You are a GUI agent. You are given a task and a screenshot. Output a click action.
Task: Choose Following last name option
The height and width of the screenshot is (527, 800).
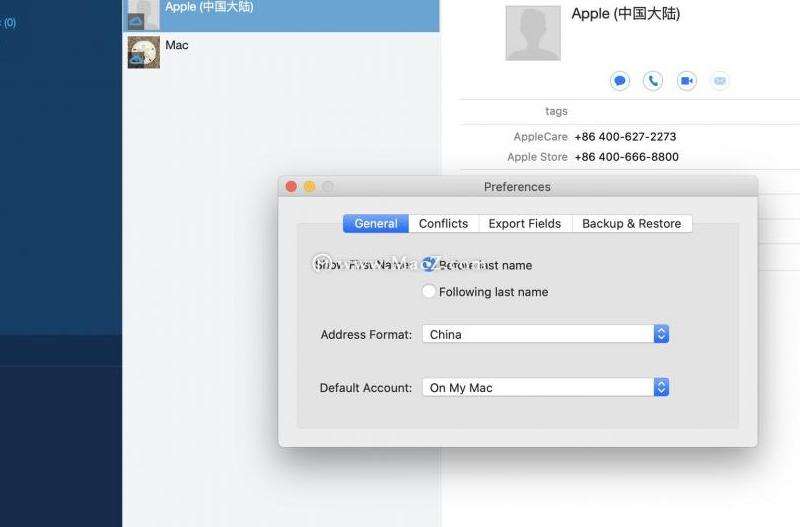(429, 291)
